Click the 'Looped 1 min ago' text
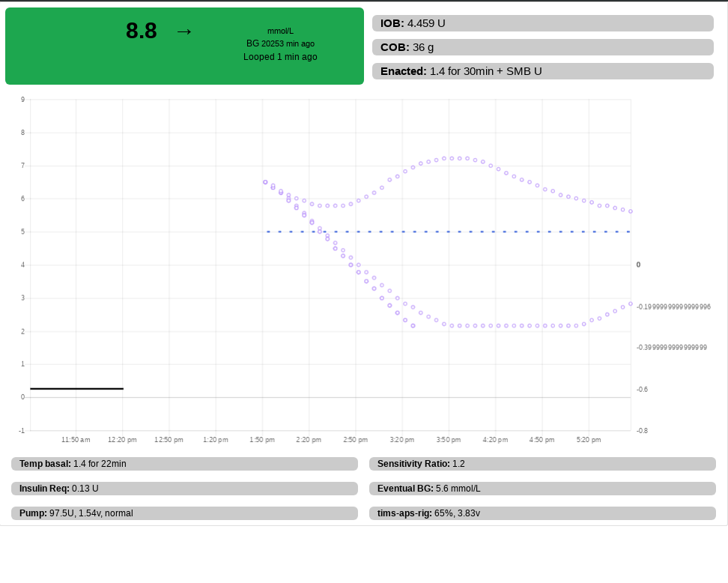 pyautogui.click(x=280, y=57)
